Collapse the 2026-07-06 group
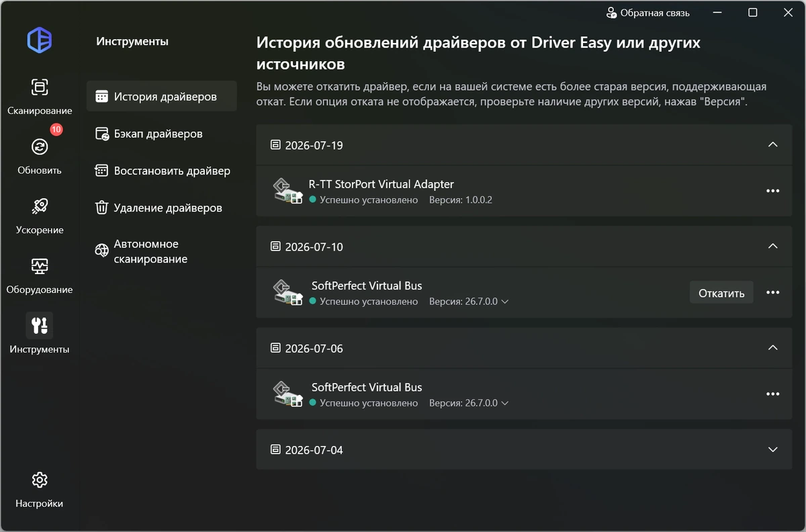The height and width of the screenshot is (532, 806). click(x=773, y=348)
